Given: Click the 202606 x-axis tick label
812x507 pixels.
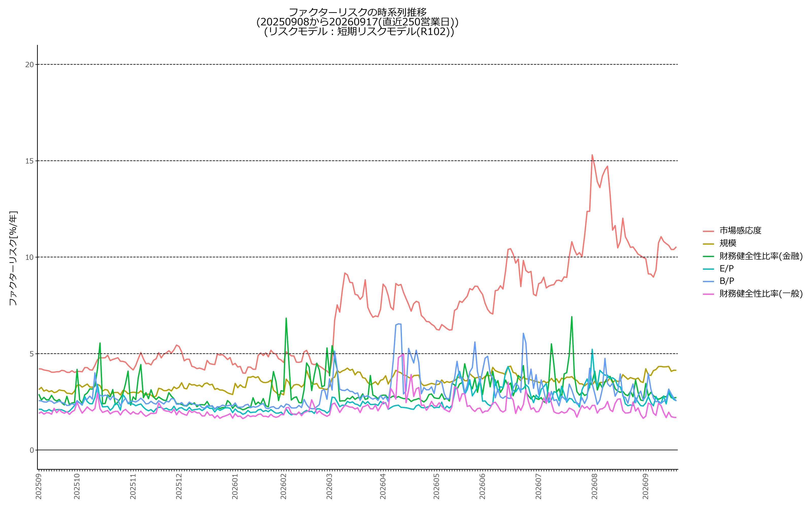Looking at the screenshot, I should click(482, 486).
